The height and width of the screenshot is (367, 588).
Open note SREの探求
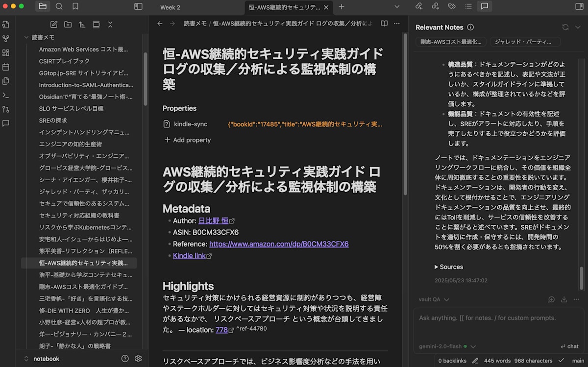click(53, 121)
